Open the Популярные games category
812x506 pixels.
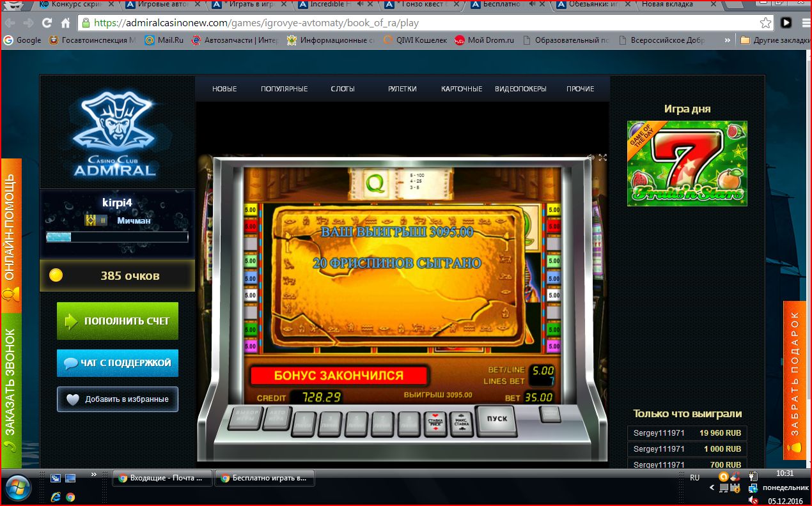(284, 89)
